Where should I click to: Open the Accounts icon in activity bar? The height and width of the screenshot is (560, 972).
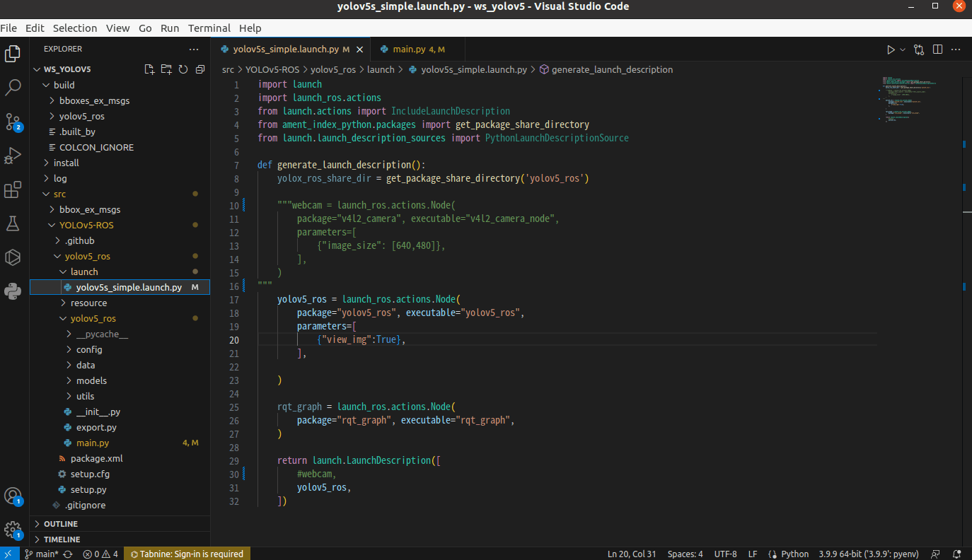[13, 496]
